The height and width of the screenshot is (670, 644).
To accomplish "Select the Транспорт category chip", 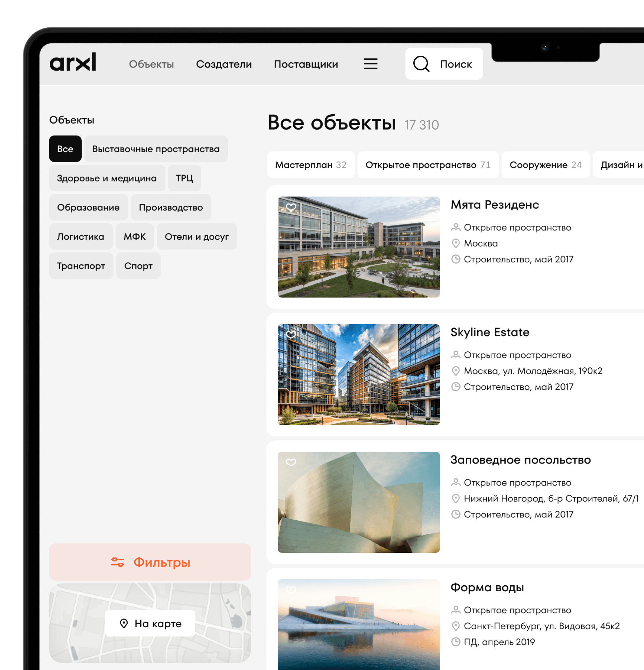I will click(x=81, y=266).
